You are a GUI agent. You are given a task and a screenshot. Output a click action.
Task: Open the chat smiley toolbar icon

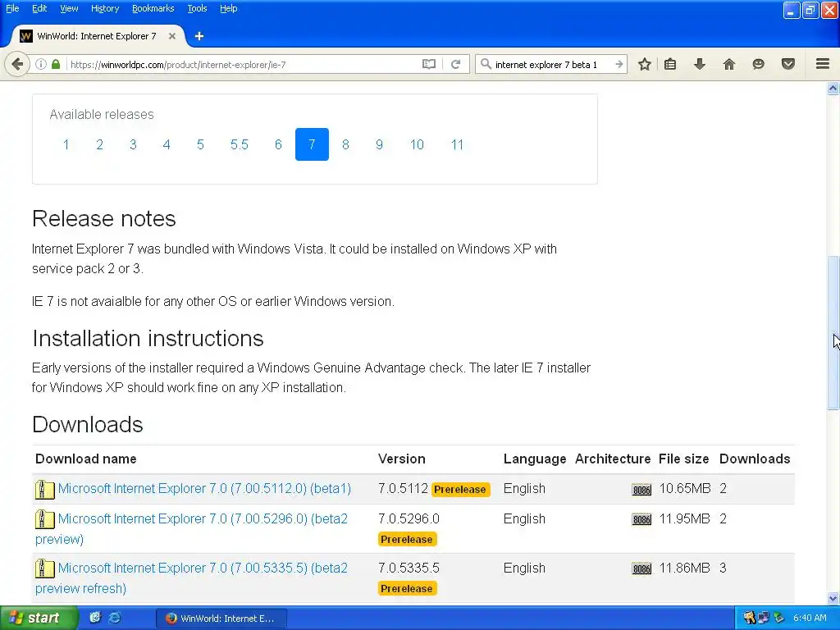[758, 64]
